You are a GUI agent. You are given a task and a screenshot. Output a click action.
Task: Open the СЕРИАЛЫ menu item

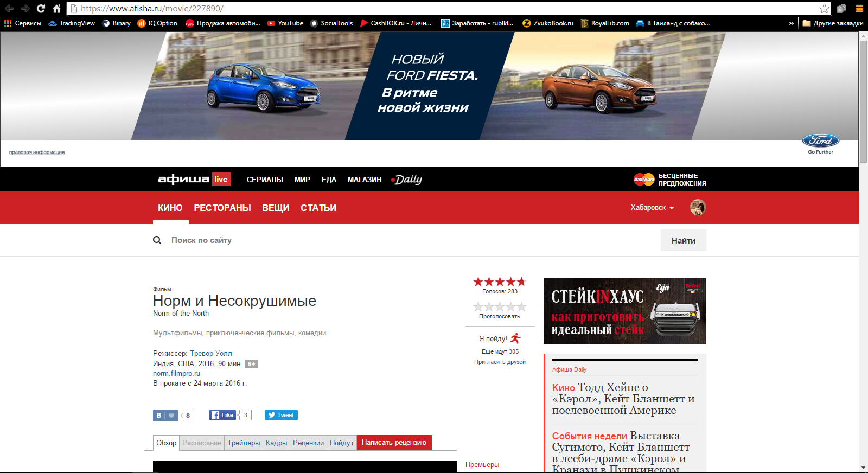point(265,180)
